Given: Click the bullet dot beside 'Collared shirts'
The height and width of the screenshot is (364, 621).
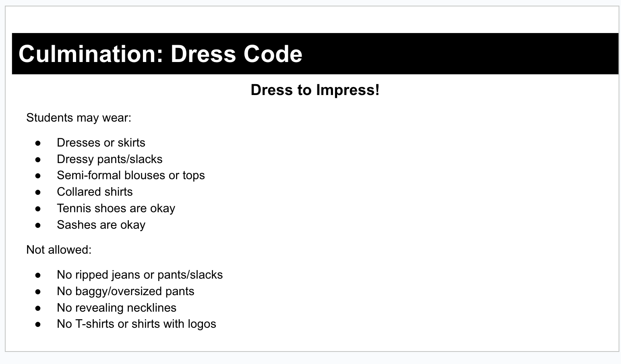Looking at the screenshot, I should point(38,192).
